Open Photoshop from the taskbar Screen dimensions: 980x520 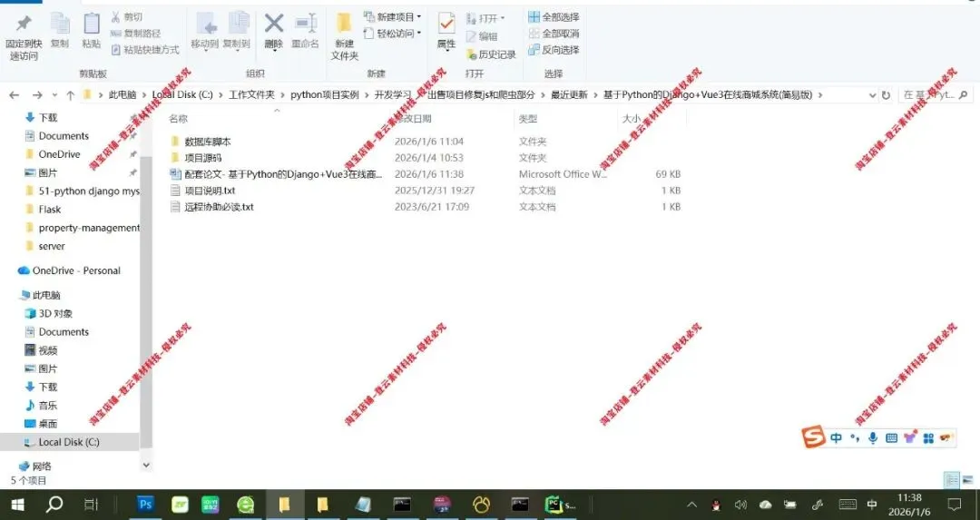coord(145,505)
